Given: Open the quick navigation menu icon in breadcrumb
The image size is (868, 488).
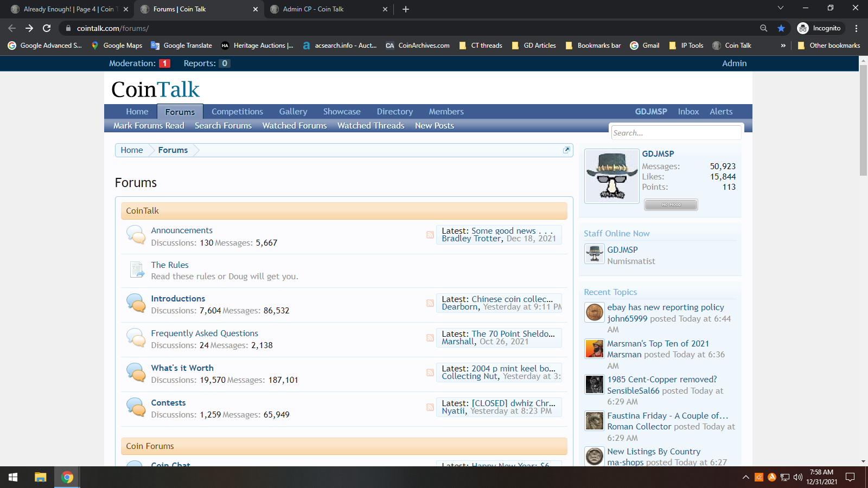Looking at the screenshot, I should pyautogui.click(x=566, y=150).
